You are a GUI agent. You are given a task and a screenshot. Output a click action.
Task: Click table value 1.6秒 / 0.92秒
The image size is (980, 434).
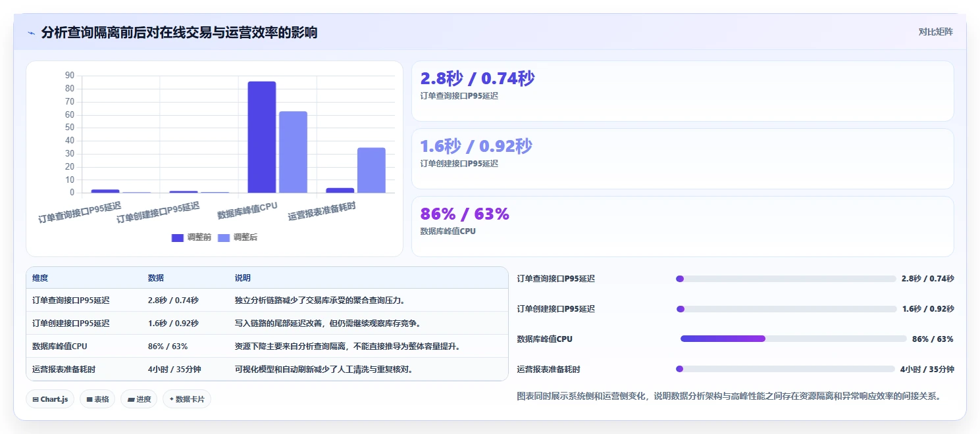click(x=173, y=324)
